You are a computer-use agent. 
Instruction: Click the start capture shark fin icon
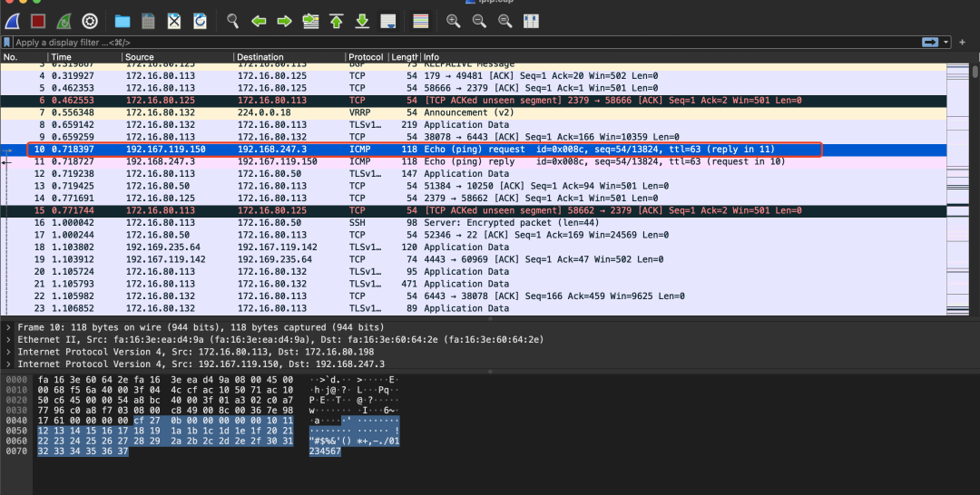[x=14, y=20]
